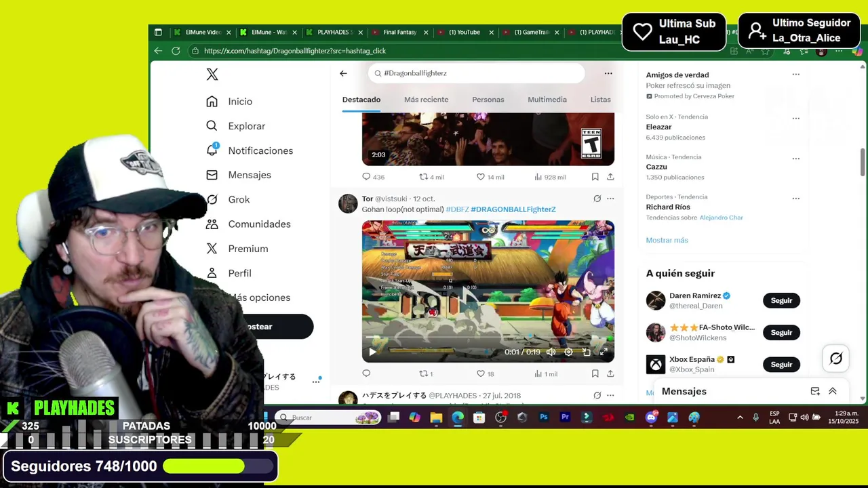868x488 pixels.
Task: Open video settings gear on Gohan video
Action: point(568,352)
